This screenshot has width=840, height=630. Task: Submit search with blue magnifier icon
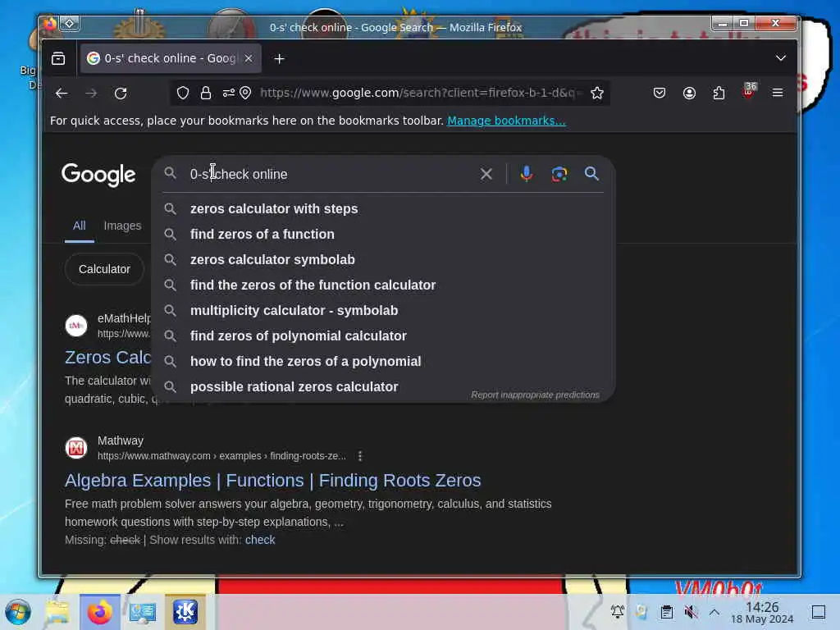pyautogui.click(x=592, y=174)
